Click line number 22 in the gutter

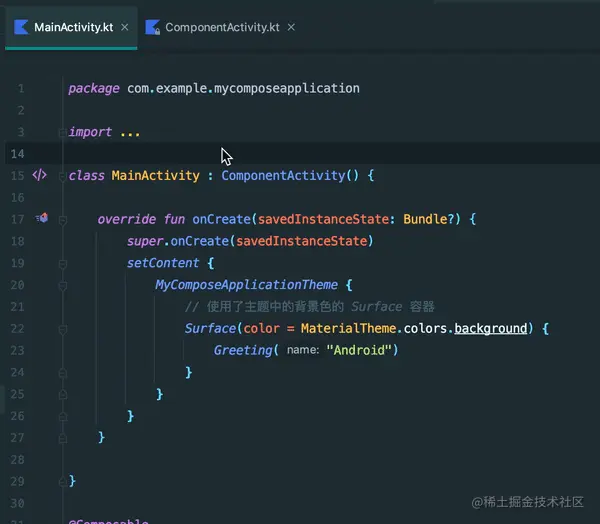18,329
